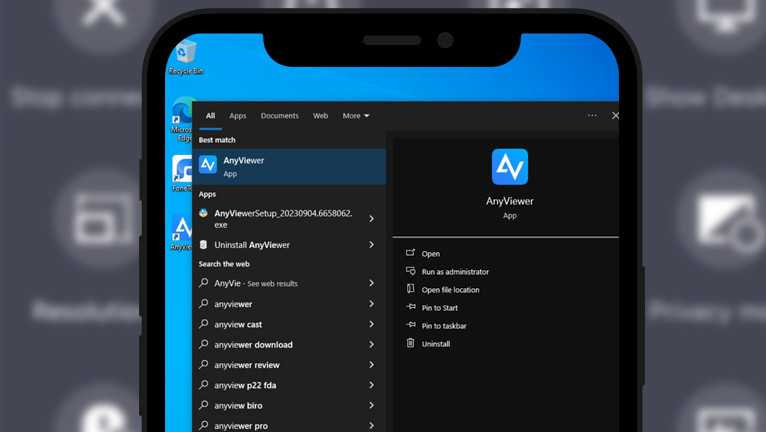
Task: Click the Uninstall trash icon
Action: pos(410,343)
